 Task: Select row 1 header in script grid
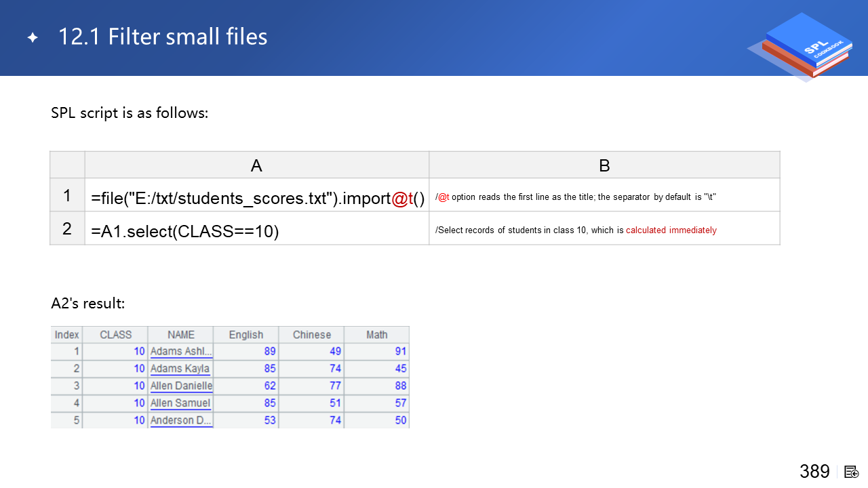(67, 196)
